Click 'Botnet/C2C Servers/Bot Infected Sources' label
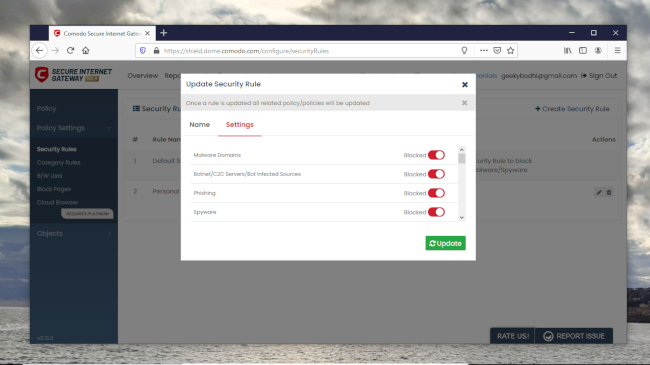This screenshot has width=650, height=365. click(247, 174)
